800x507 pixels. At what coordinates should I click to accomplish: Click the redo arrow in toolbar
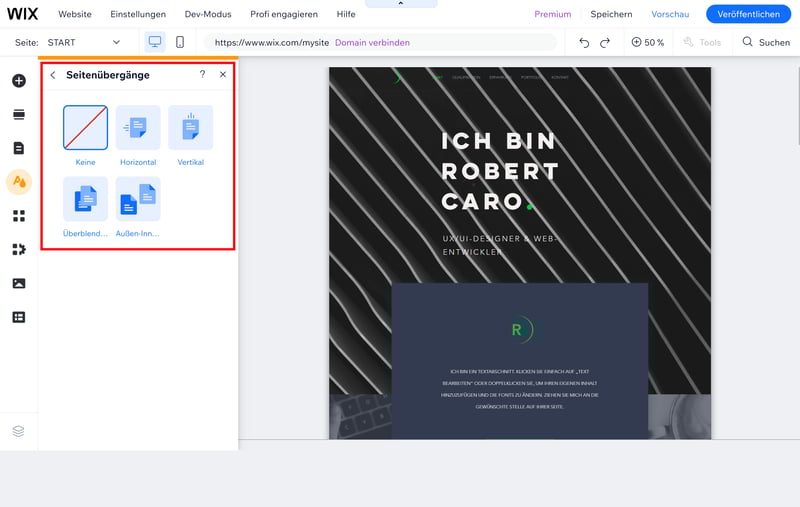coord(605,43)
